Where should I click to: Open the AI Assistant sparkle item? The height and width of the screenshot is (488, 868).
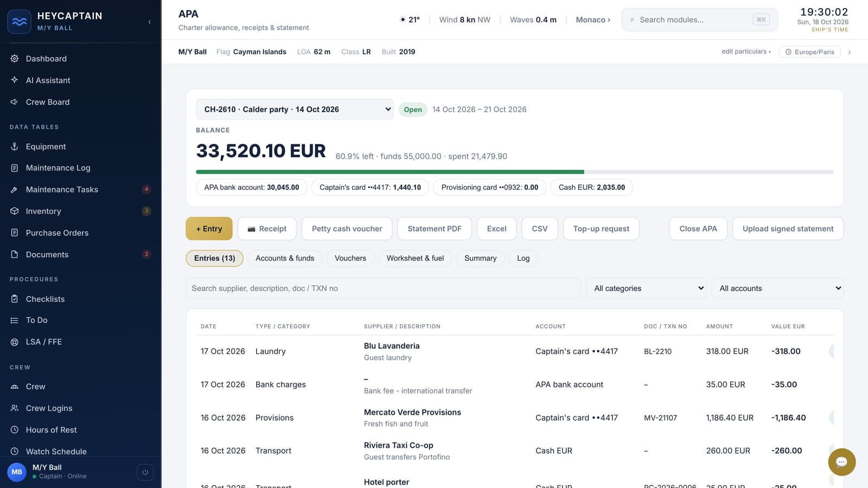(80, 80)
